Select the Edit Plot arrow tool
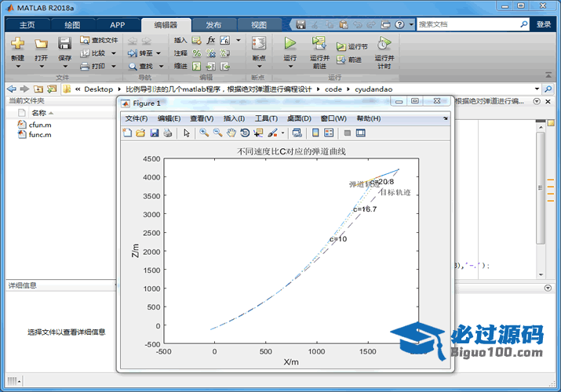 pyautogui.click(x=187, y=133)
